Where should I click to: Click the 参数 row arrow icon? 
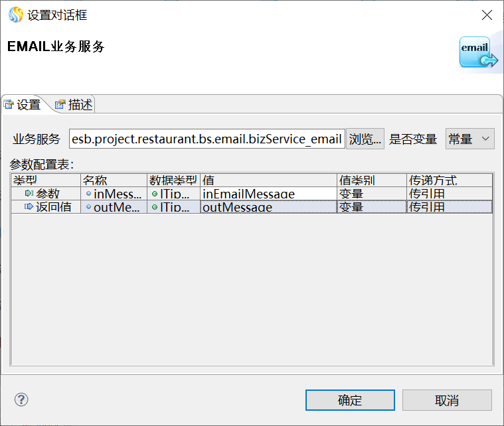pyautogui.click(x=29, y=194)
